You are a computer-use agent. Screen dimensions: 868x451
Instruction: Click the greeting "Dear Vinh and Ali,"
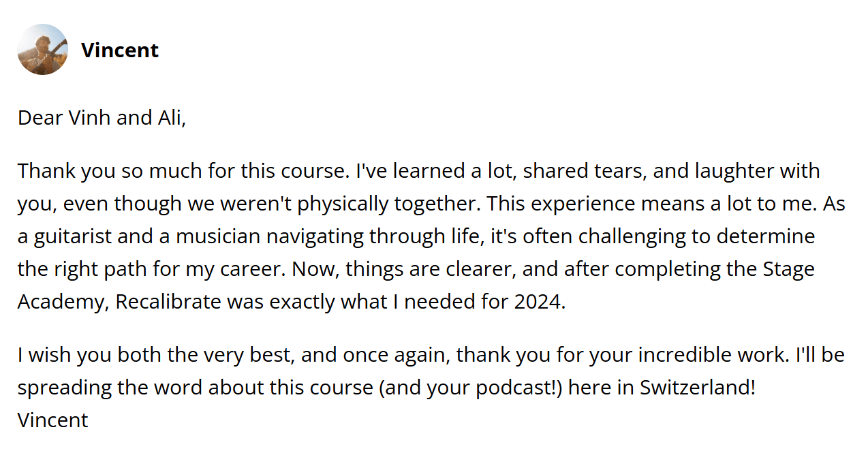(102, 118)
